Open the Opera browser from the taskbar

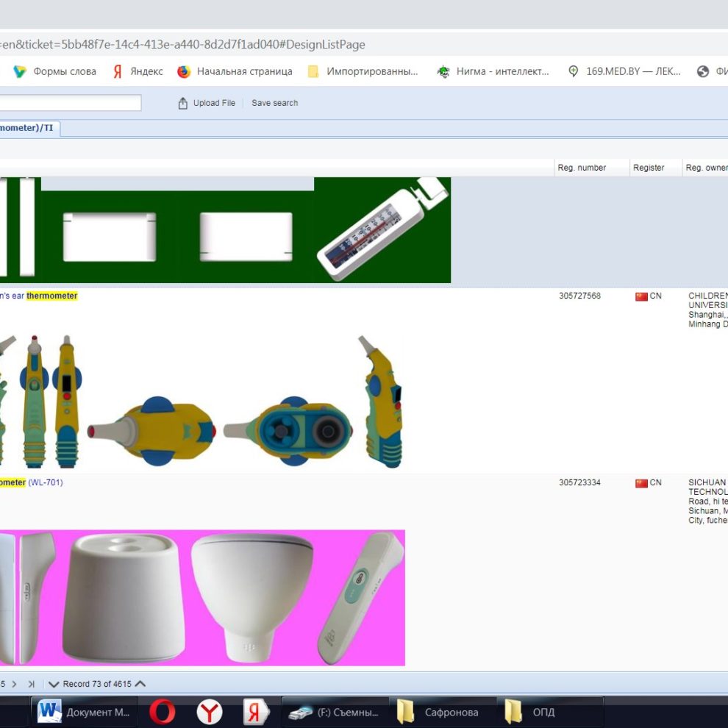tap(162, 712)
